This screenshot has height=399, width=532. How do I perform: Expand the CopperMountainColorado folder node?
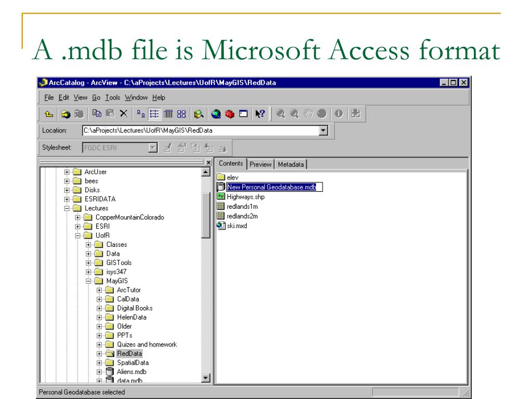(78, 218)
